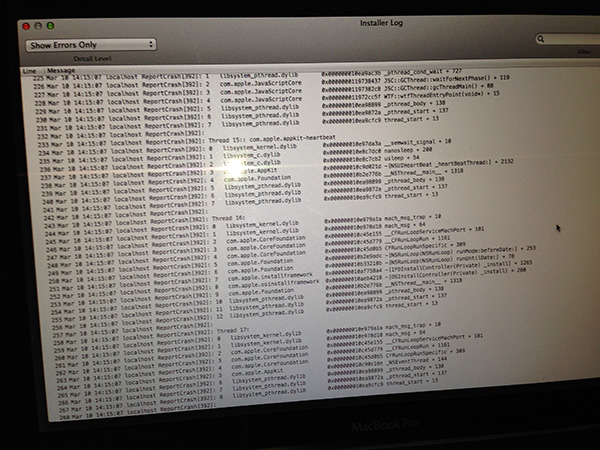Viewport: 600px width, 450px height.
Task: Select log line 228 WTF::wtfThreadEntryPoint
Action: tap(267, 98)
